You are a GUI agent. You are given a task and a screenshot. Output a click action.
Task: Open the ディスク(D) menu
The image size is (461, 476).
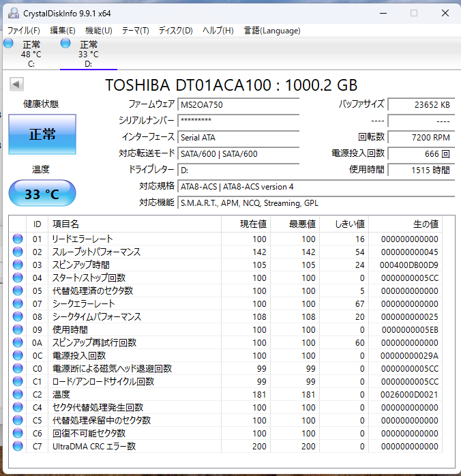176,31
